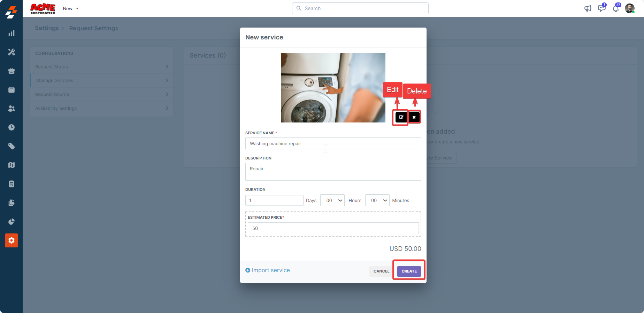The width and height of the screenshot is (644, 313).
Task: Open the user profile avatar
Action: point(630,8)
